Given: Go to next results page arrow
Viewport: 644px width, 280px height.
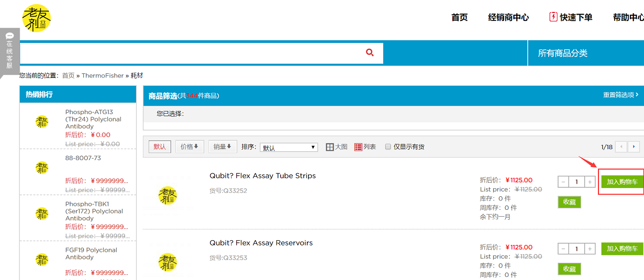Looking at the screenshot, I should [x=634, y=147].
